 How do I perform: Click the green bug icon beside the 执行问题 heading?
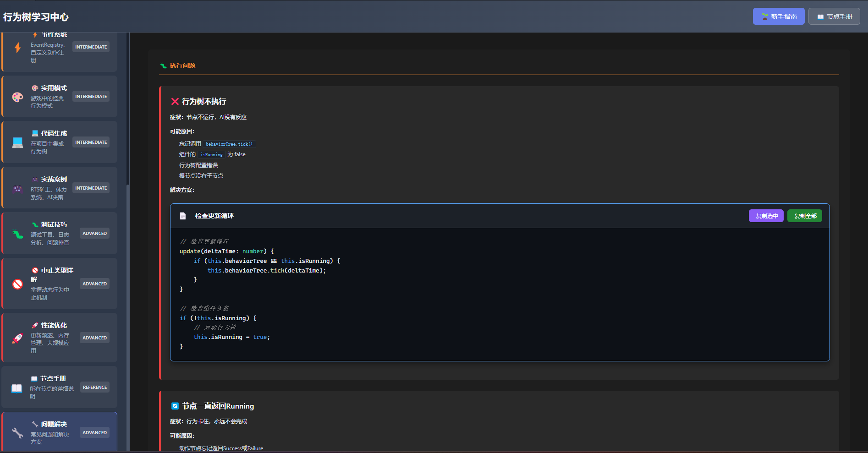(163, 65)
